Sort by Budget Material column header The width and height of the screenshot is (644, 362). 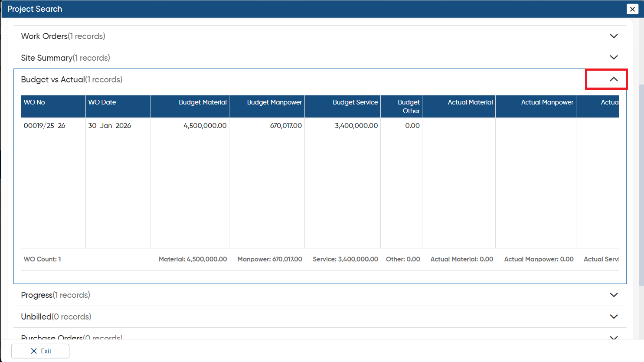[190, 107]
